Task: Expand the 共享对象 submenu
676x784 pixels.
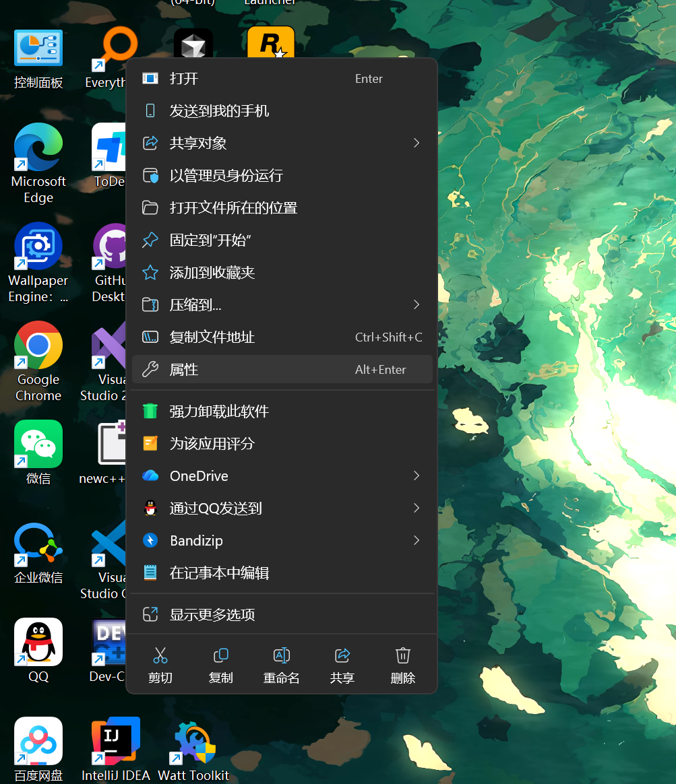Action: (281, 143)
